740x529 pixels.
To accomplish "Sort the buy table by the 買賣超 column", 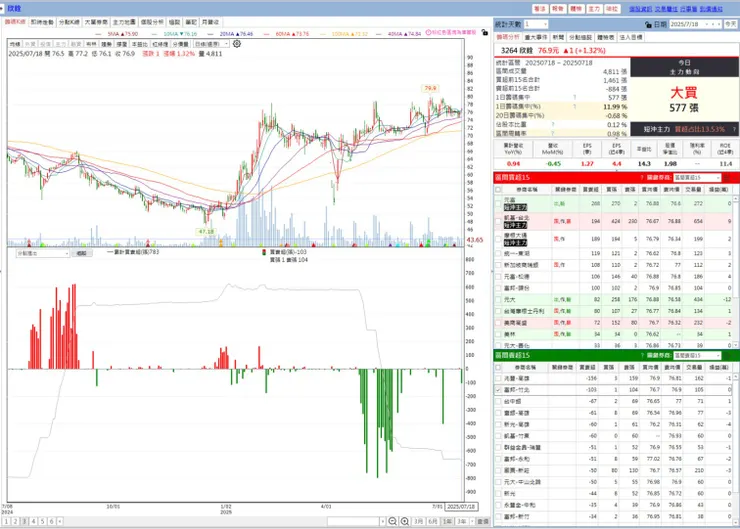I will click(x=590, y=190).
